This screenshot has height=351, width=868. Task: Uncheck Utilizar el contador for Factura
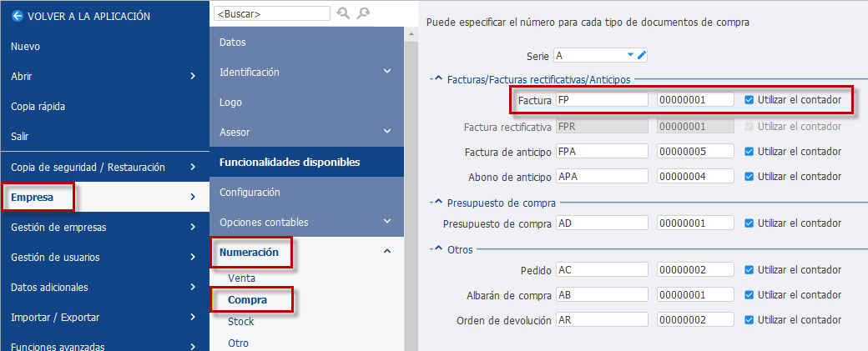pos(749,100)
